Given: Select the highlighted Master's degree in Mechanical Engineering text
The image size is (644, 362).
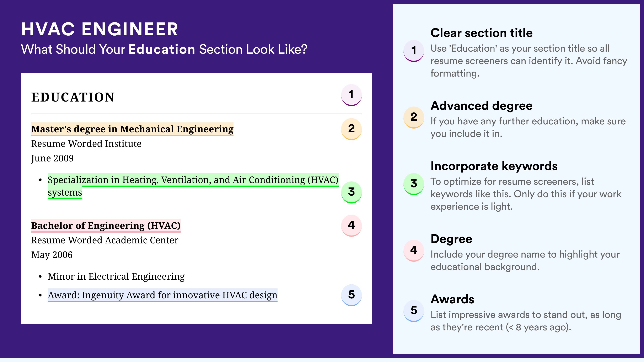Looking at the screenshot, I should pyautogui.click(x=132, y=129).
